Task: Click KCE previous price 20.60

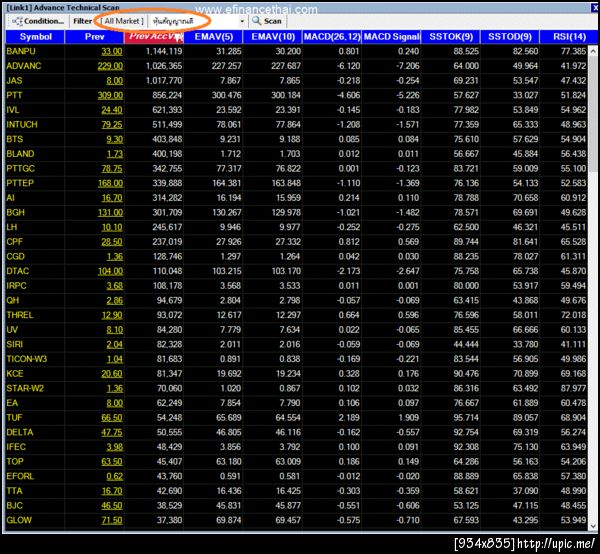Action: click(112, 373)
